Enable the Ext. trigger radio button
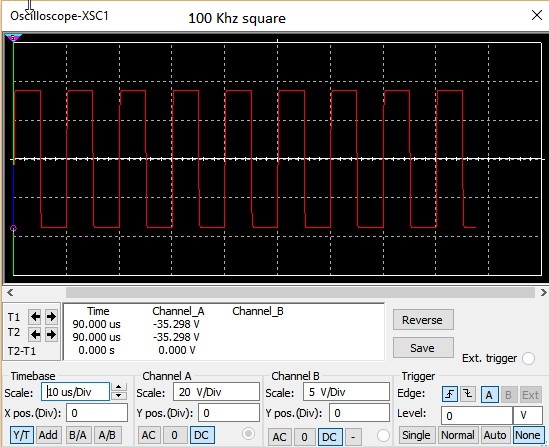 point(528,358)
